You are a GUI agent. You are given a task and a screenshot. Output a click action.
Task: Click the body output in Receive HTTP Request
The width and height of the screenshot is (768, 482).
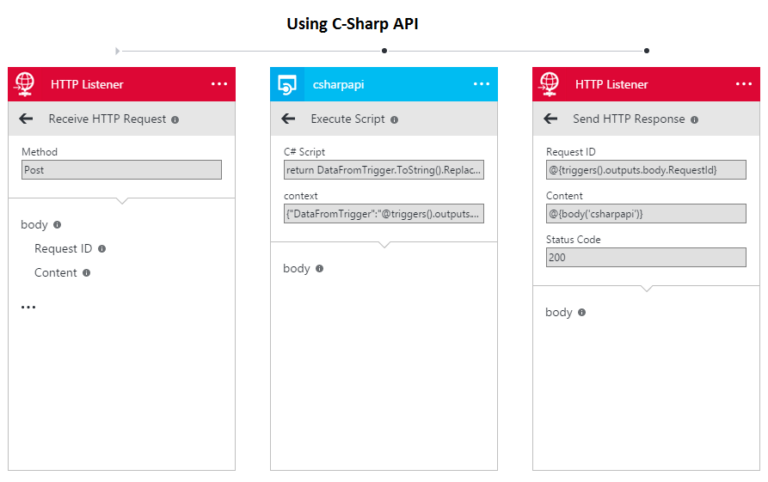click(x=34, y=225)
